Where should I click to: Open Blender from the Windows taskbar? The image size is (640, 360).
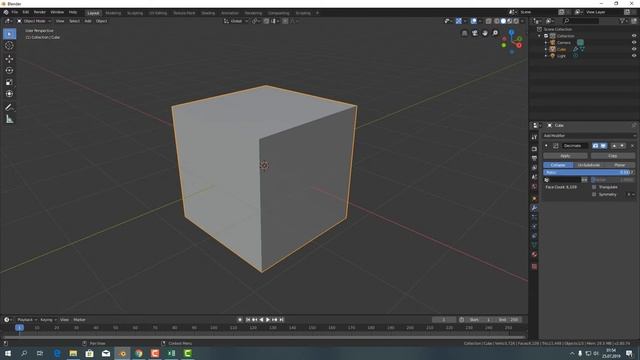122,353
